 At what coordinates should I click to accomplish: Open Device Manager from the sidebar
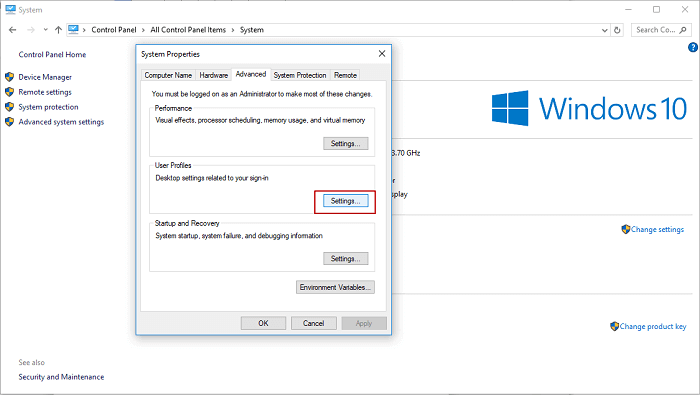coord(45,77)
